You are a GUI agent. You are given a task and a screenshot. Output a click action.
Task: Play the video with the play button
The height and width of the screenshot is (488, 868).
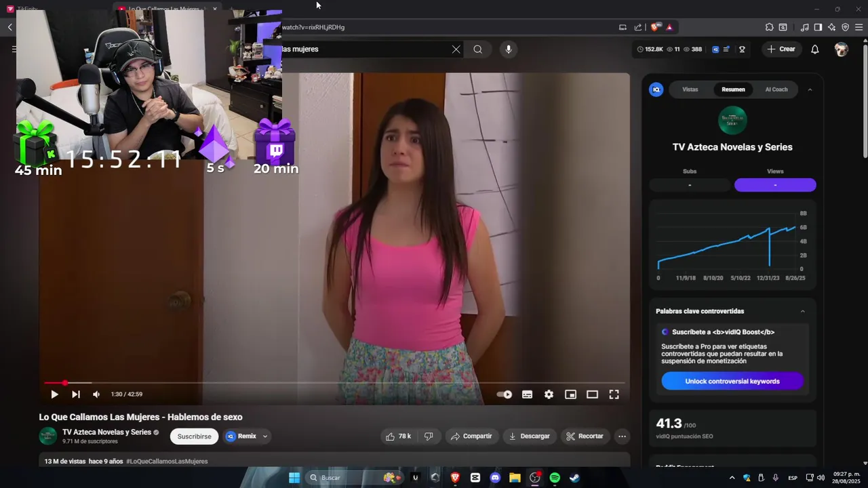tap(54, 394)
